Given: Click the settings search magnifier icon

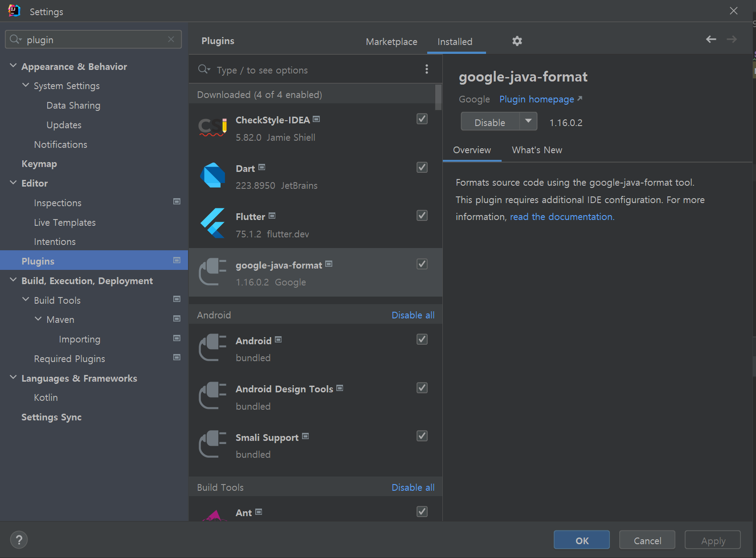Looking at the screenshot, I should pos(16,39).
